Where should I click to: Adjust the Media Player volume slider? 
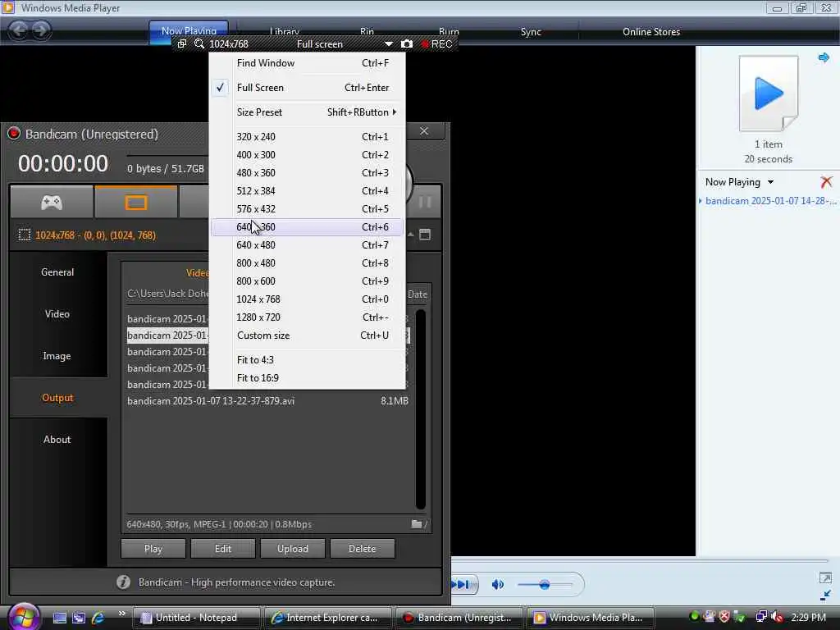545,584
